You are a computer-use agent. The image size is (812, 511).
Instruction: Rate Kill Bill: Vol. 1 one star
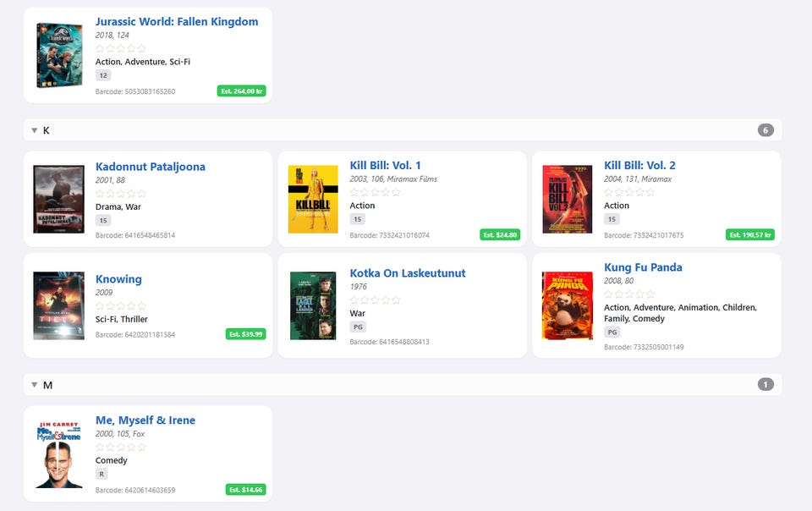pyautogui.click(x=354, y=193)
